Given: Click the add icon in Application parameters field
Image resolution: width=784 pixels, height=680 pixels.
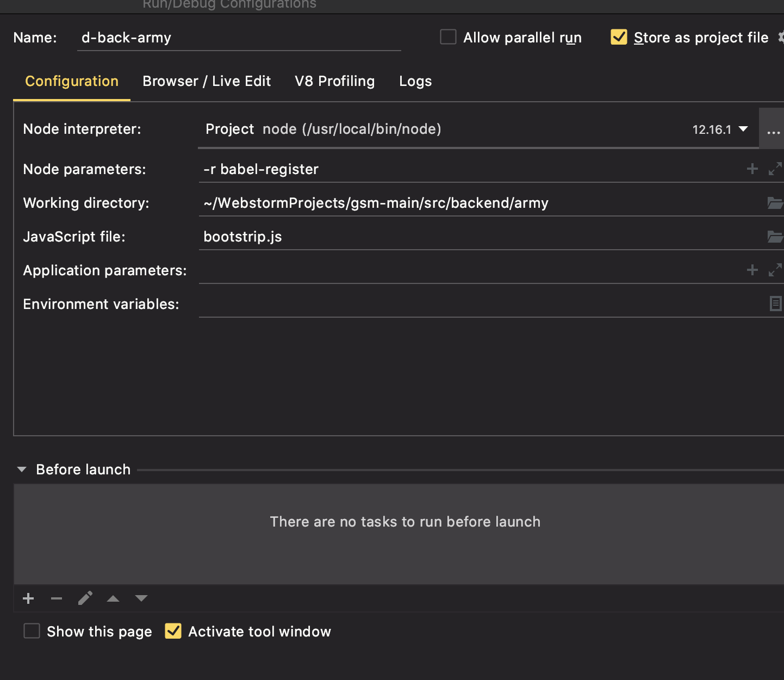Looking at the screenshot, I should tap(752, 270).
